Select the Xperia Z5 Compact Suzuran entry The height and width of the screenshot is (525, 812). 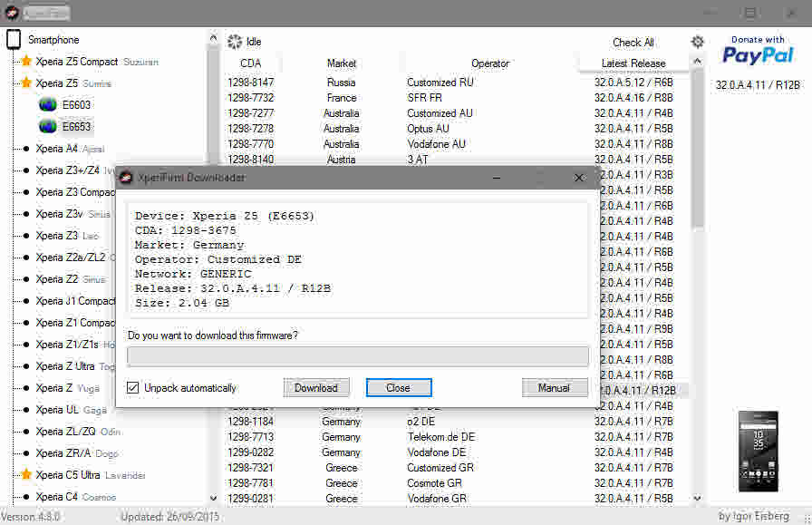coord(97,61)
